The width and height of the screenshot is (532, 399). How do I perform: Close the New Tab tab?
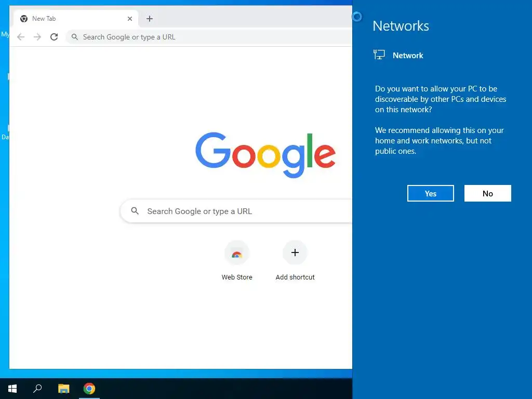point(129,19)
